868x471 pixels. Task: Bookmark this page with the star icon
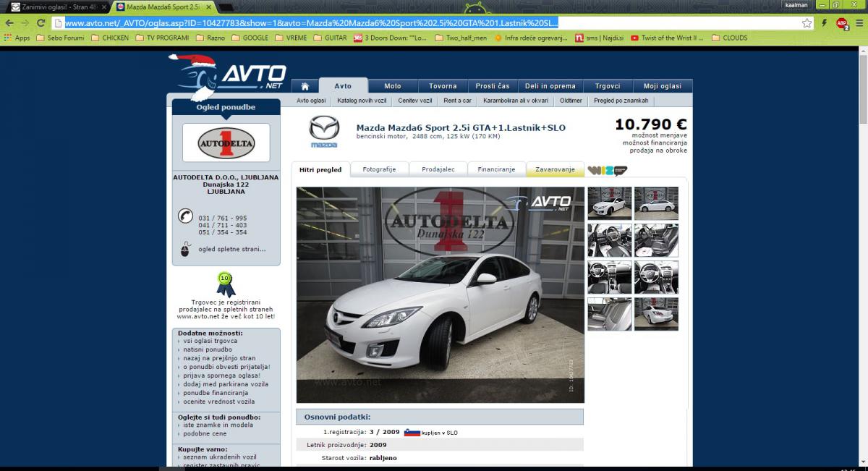(807, 23)
